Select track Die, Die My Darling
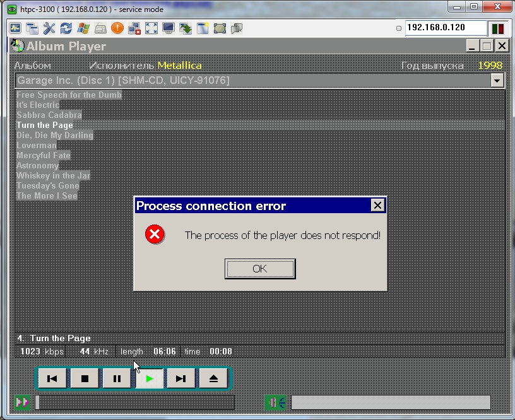Viewport: 515px width, 420px height. pos(54,135)
